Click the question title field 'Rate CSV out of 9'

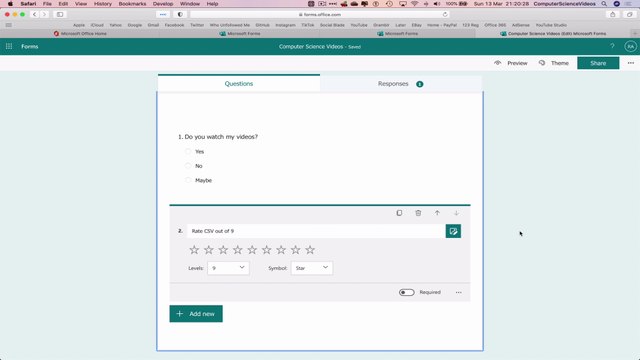pos(316,231)
